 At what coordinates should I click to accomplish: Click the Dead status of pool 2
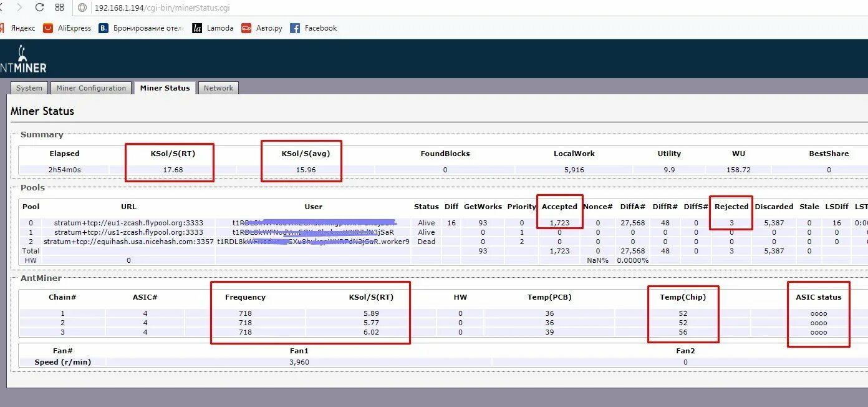tap(427, 242)
